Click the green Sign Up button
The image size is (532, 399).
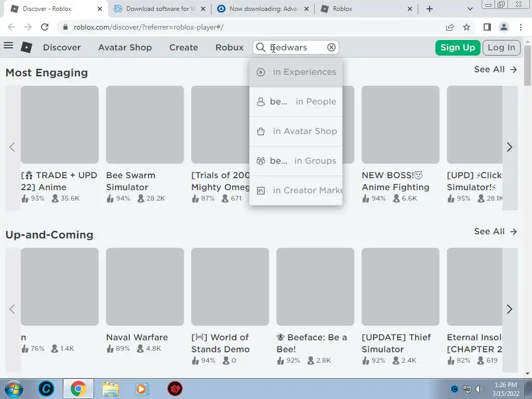tap(458, 47)
